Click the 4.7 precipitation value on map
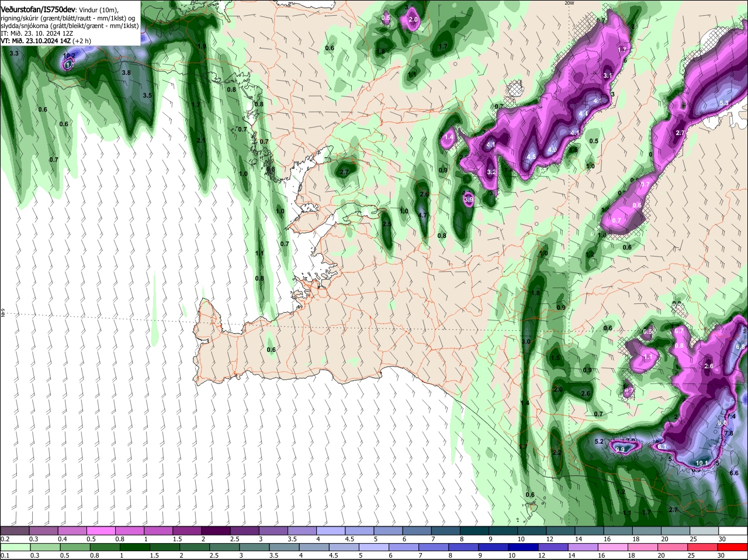Screen dimensions: 748x560 (x=424, y=215)
